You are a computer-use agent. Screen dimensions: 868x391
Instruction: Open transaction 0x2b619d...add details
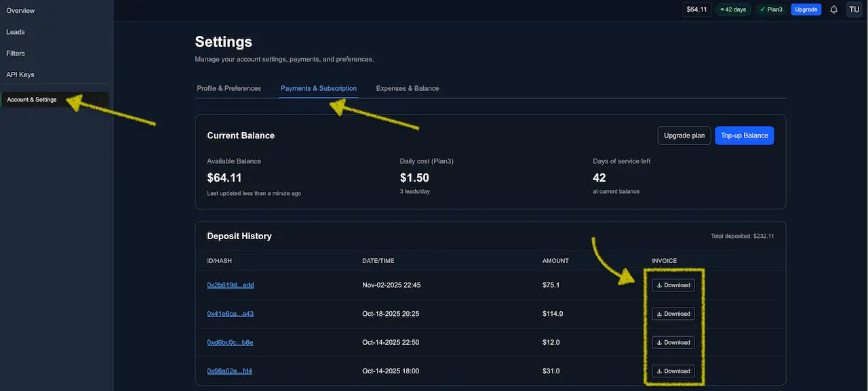pos(231,285)
